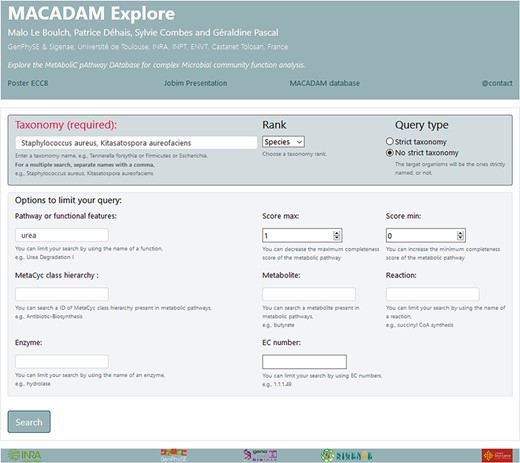The height and width of the screenshot is (463, 520).
Task: Click the 'Query type' heading
Action: (422, 125)
